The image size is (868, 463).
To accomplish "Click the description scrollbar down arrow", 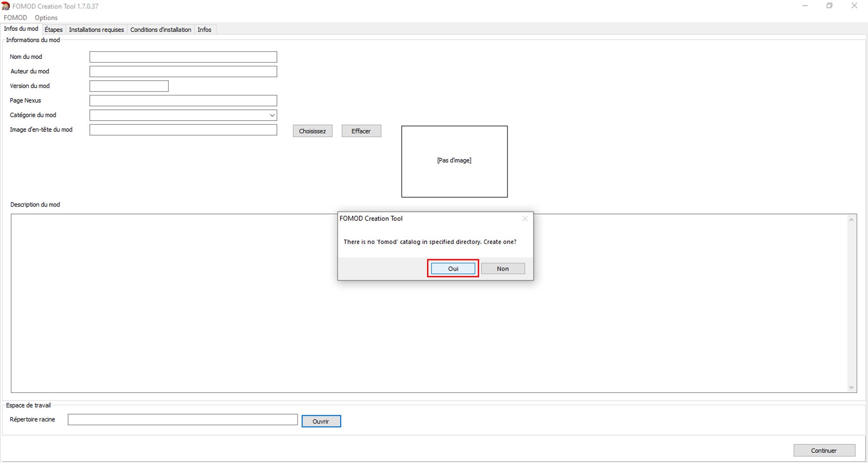I will tap(852, 387).
